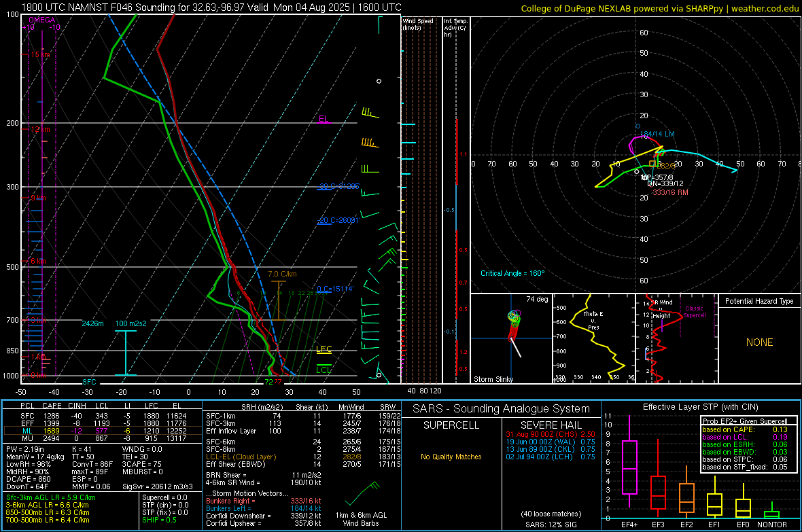This screenshot has width=802, height=532.
Task: Click '700-500mb LR = 6.4 C/km'
Action: tap(48, 520)
